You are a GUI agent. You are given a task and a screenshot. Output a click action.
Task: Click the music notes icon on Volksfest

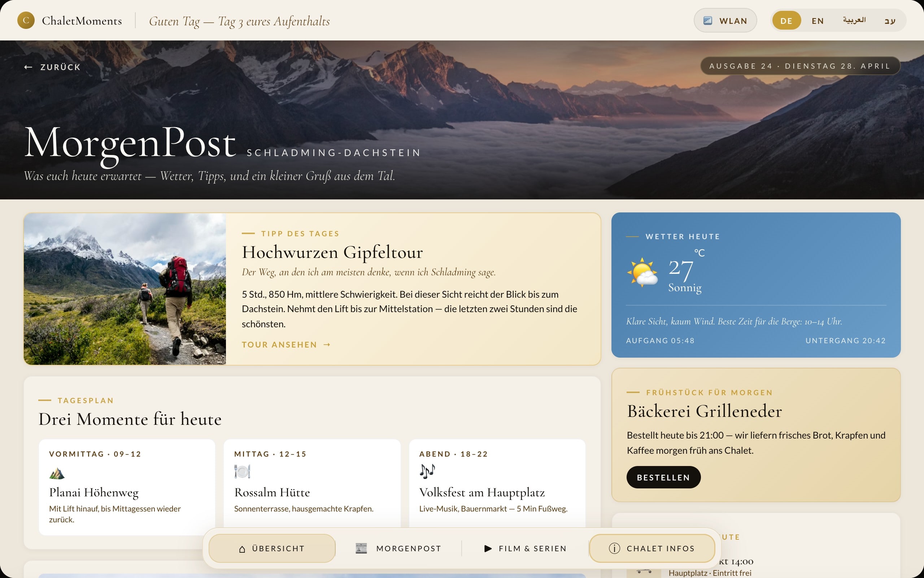click(x=427, y=471)
